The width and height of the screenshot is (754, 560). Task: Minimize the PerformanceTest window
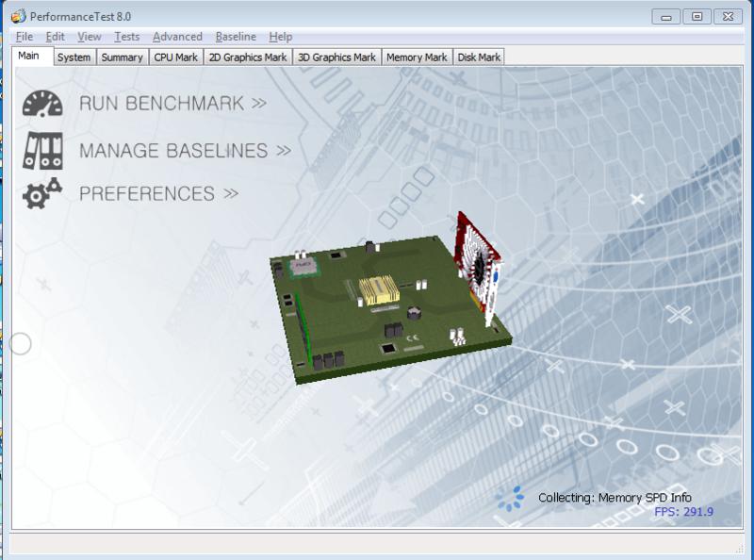pos(666,17)
